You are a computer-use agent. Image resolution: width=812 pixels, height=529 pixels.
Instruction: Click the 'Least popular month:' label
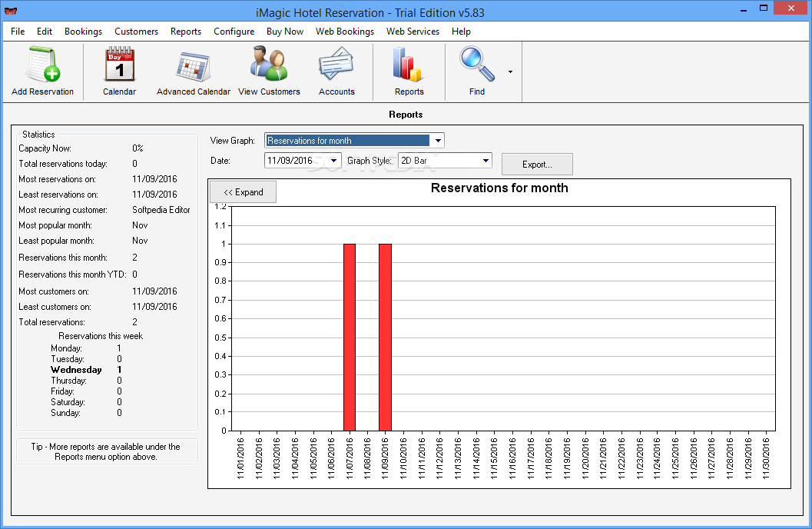56,241
